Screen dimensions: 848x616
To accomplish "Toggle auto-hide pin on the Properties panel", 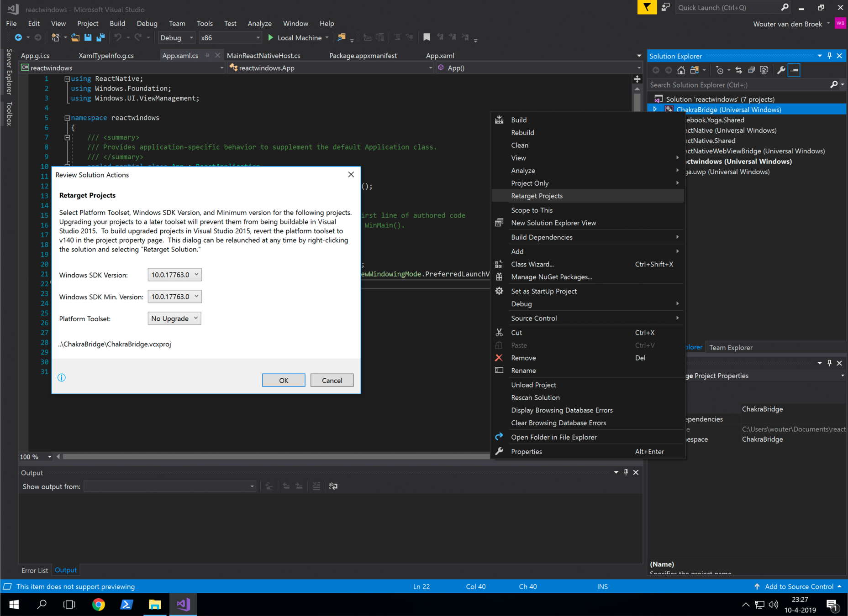I will click(x=830, y=363).
